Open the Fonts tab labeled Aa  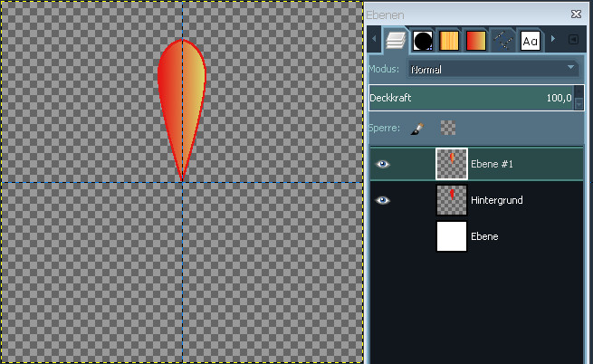531,40
